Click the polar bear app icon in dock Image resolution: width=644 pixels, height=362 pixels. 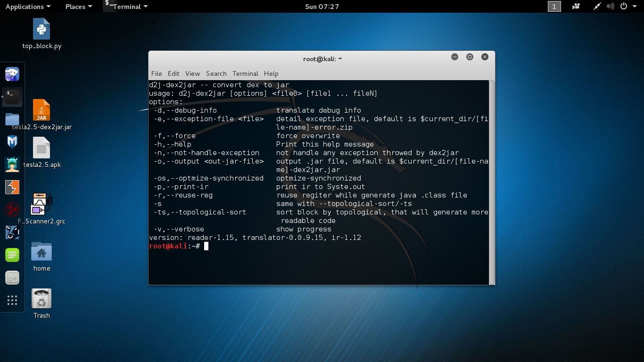(12, 74)
